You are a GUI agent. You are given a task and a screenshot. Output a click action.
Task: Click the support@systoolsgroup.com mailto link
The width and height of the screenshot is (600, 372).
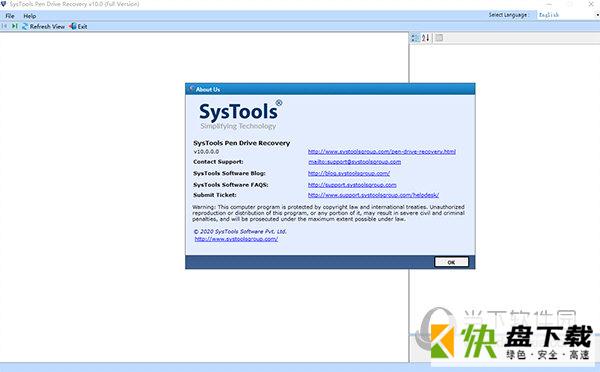(354, 162)
